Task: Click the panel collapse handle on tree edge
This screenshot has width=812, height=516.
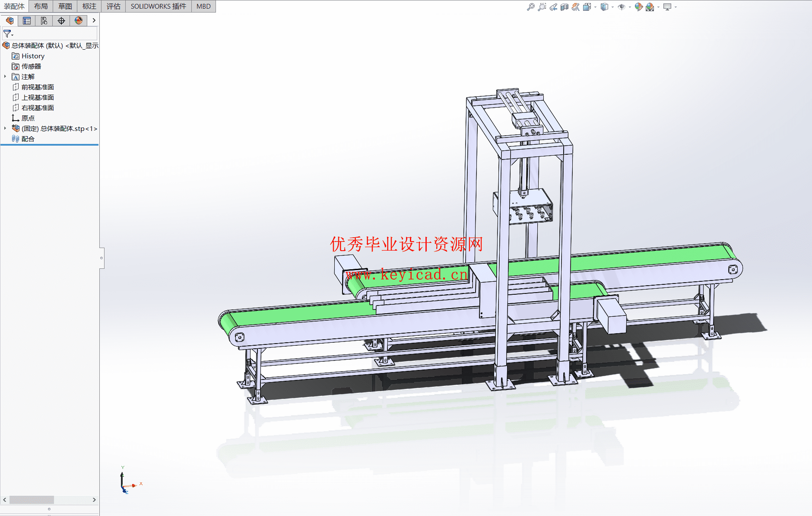Action: pos(101,258)
